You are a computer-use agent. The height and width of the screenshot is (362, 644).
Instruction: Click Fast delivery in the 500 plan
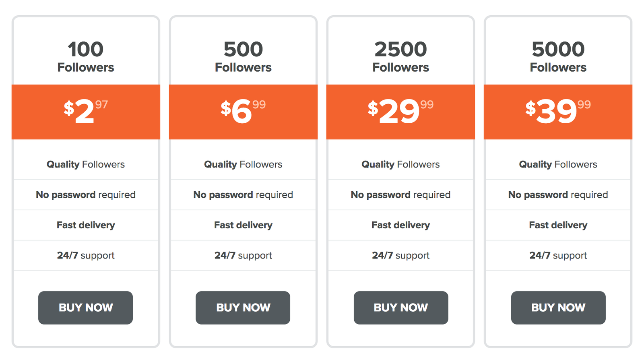(x=243, y=225)
